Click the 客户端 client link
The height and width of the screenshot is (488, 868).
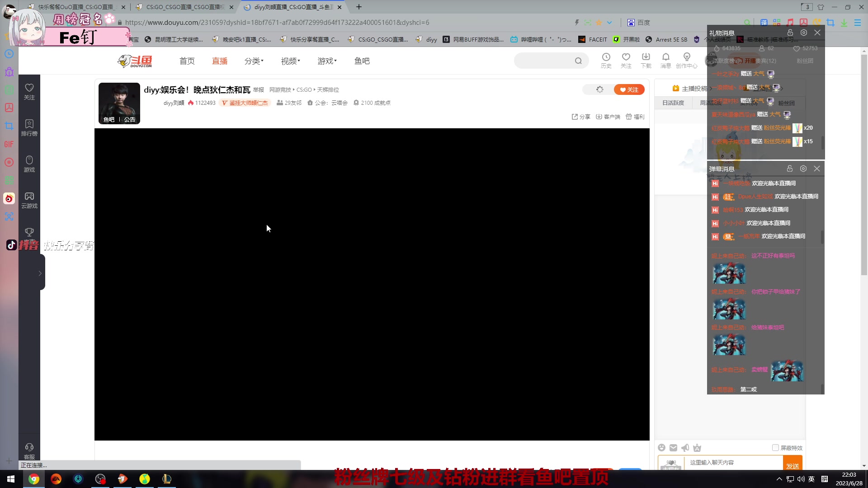pyautogui.click(x=608, y=117)
